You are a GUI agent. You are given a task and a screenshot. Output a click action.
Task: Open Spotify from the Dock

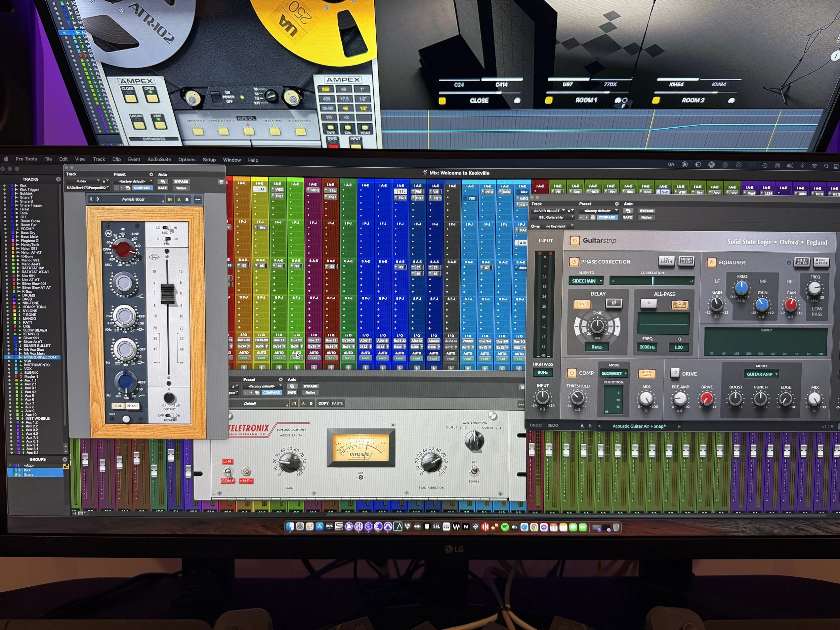point(505,527)
